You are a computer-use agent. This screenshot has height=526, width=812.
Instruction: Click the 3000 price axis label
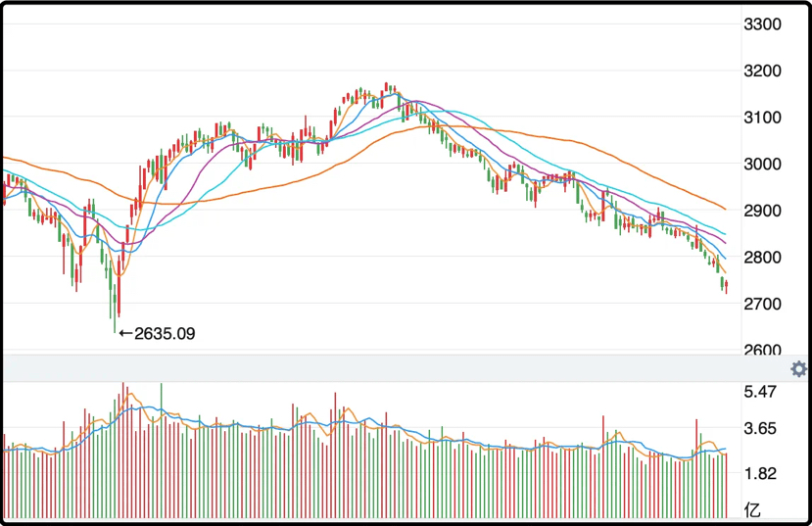point(762,165)
